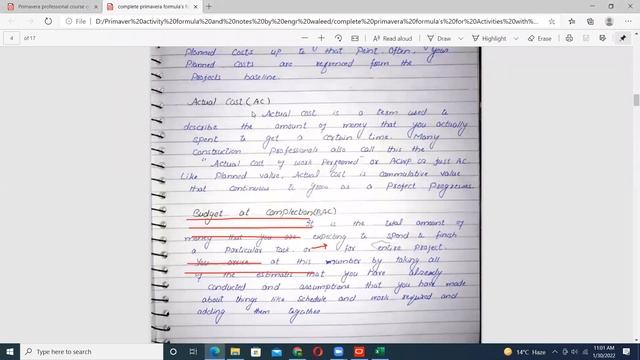
Task: Click the Save as icon
Action: [x=602, y=38]
